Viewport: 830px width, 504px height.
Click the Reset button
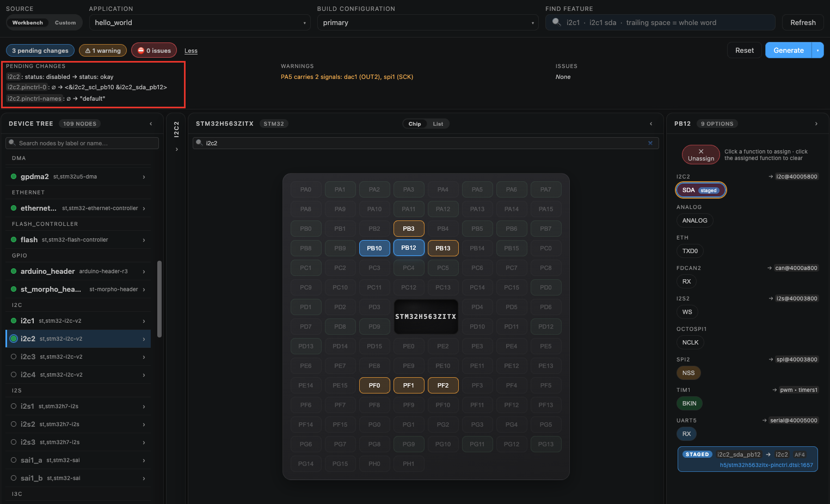pos(745,51)
